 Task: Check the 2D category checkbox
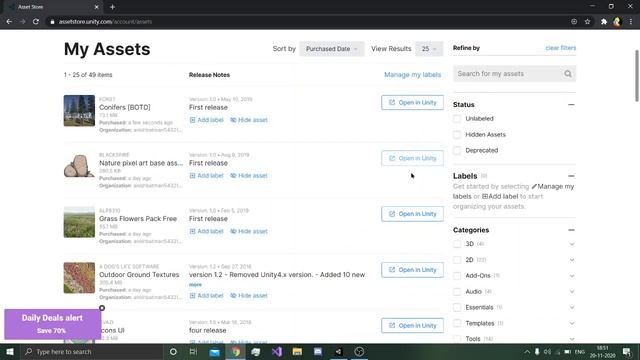point(457,260)
